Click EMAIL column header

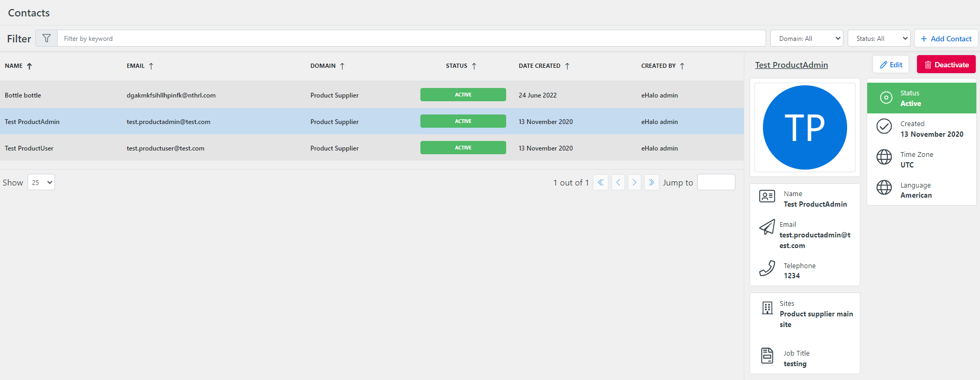[136, 66]
